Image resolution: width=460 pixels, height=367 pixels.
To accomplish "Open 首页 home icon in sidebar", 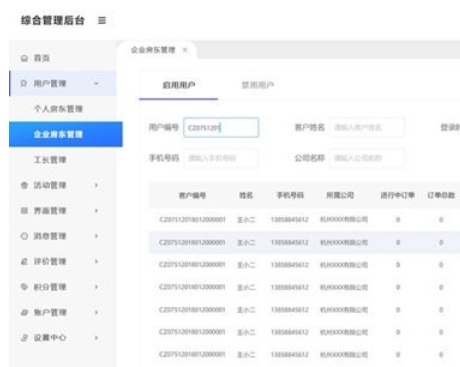I will pyautogui.click(x=24, y=58).
